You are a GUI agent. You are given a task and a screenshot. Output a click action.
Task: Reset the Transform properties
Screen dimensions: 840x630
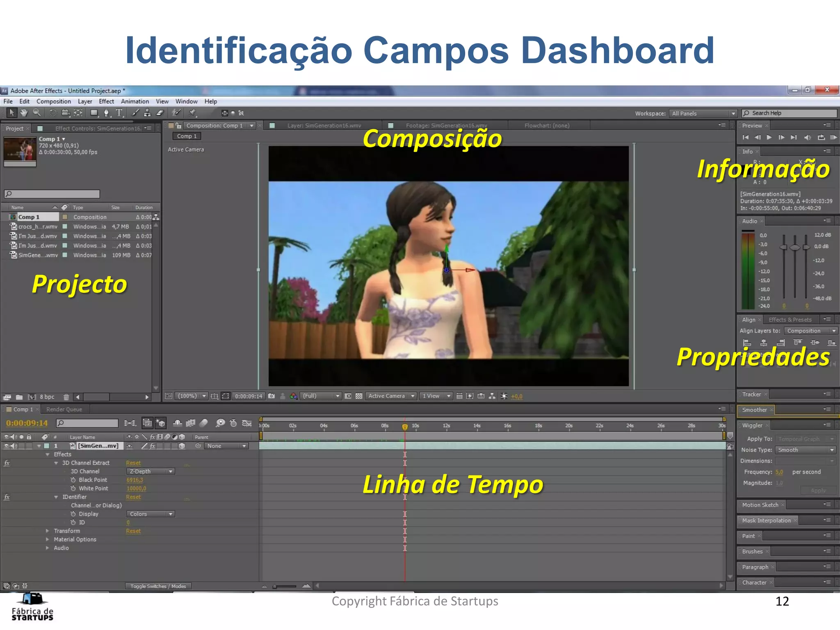click(133, 531)
